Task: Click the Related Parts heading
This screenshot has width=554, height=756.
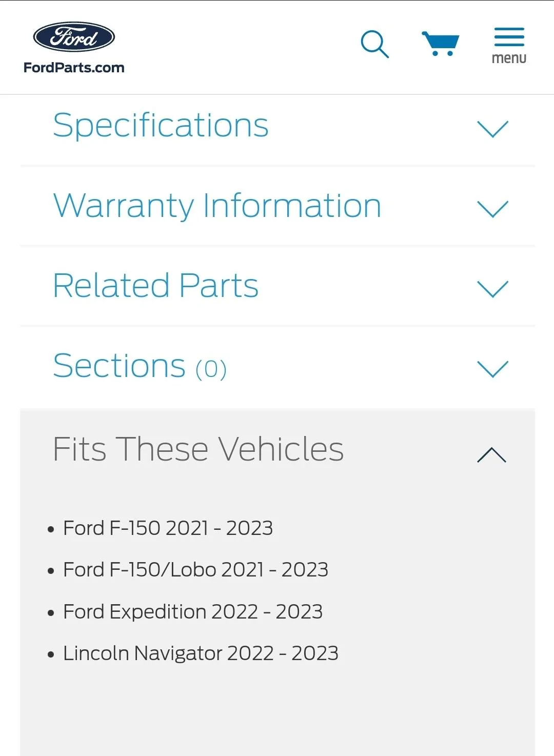Action: [x=156, y=286]
